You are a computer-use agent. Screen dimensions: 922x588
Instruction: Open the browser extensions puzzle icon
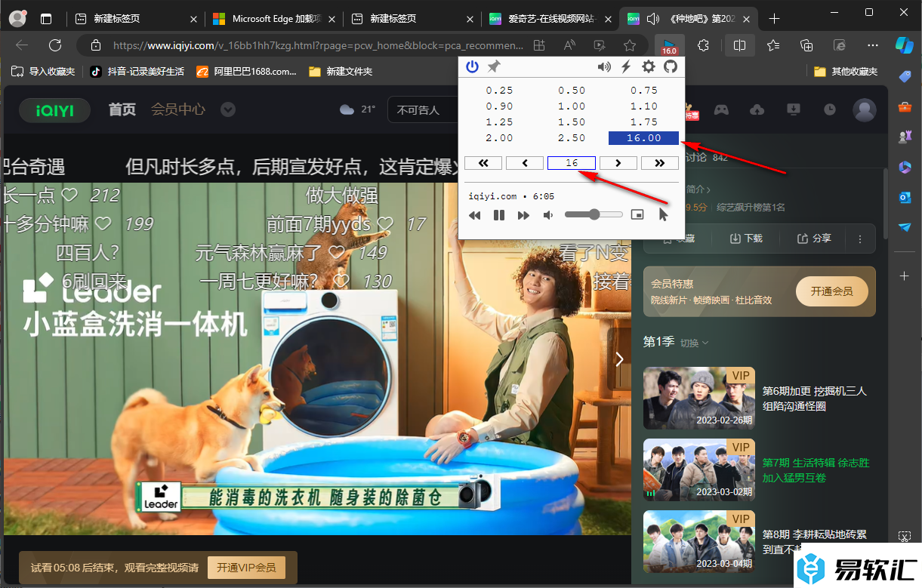click(x=704, y=45)
